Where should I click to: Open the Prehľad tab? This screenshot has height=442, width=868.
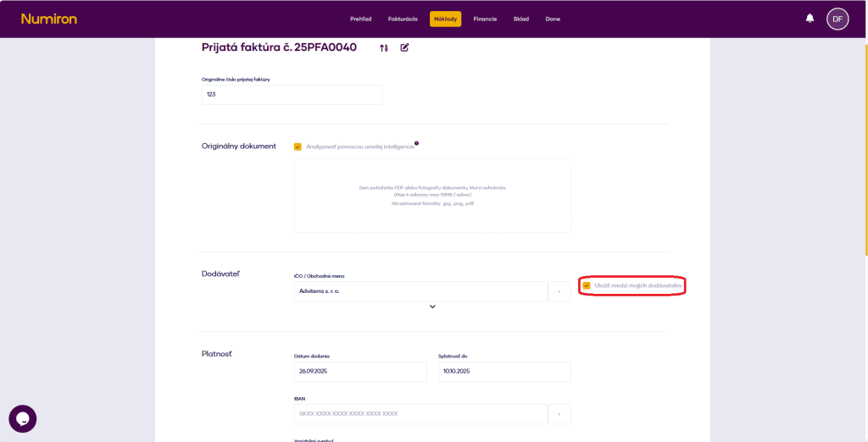click(x=361, y=19)
